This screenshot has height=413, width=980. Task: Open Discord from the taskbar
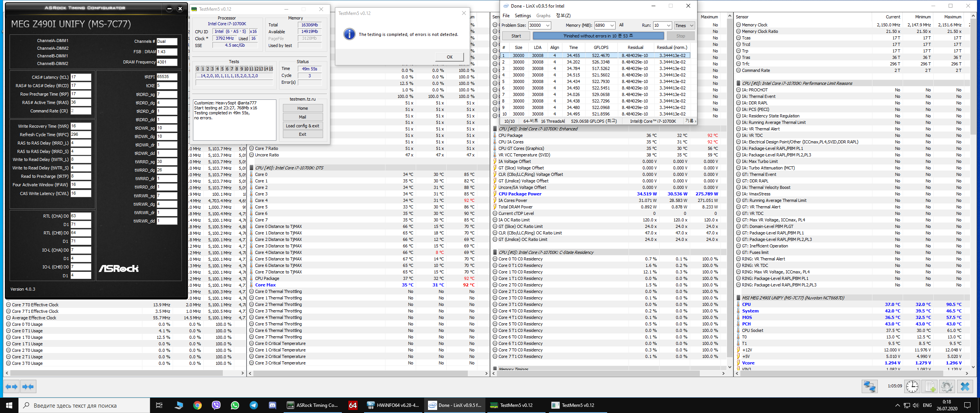point(272,405)
